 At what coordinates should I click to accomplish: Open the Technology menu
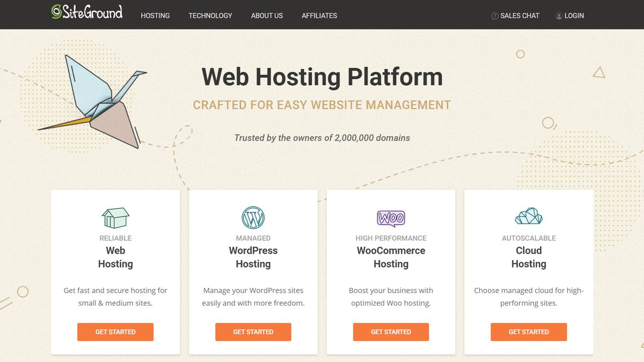pyautogui.click(x=210, y=16)
